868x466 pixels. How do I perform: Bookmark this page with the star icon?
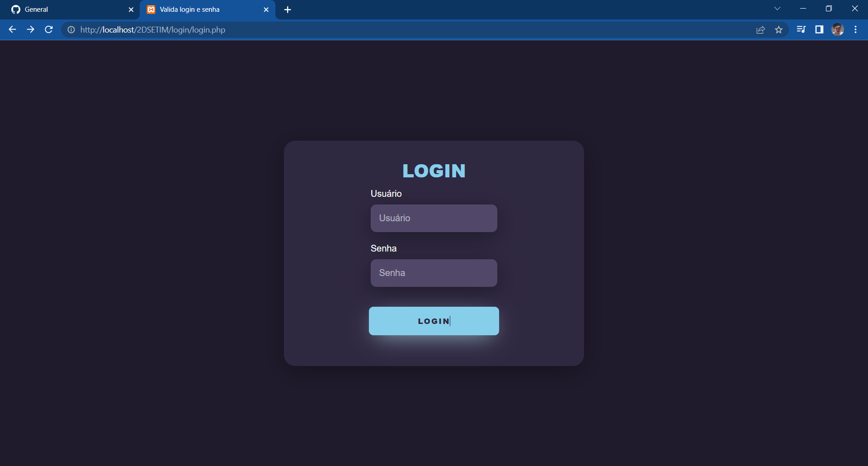[779, 29]
